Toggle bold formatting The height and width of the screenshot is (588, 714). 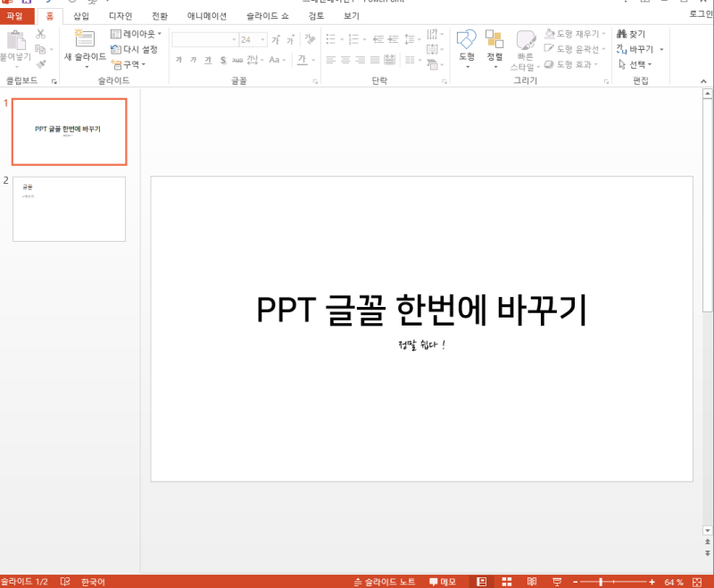(x=178, y=60)
